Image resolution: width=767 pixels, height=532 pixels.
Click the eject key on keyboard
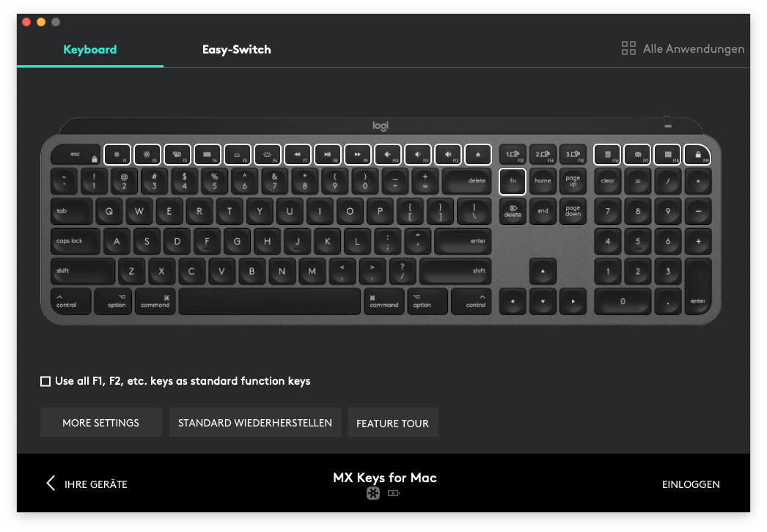478,155
